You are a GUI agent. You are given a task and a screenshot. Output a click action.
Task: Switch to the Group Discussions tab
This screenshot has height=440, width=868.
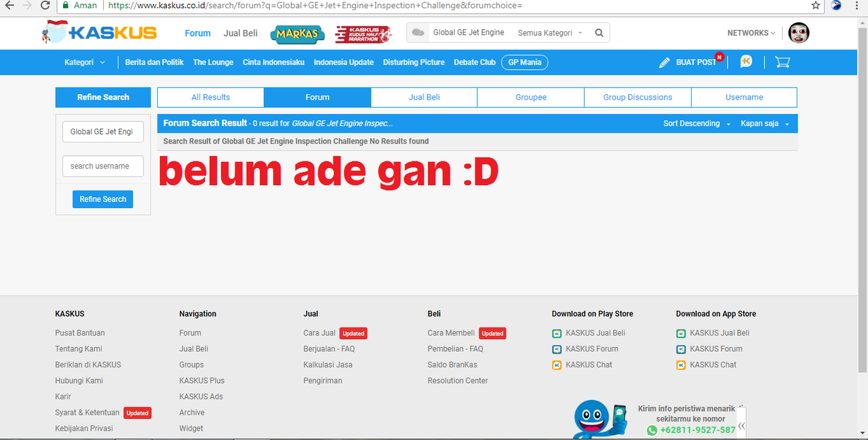637,98
